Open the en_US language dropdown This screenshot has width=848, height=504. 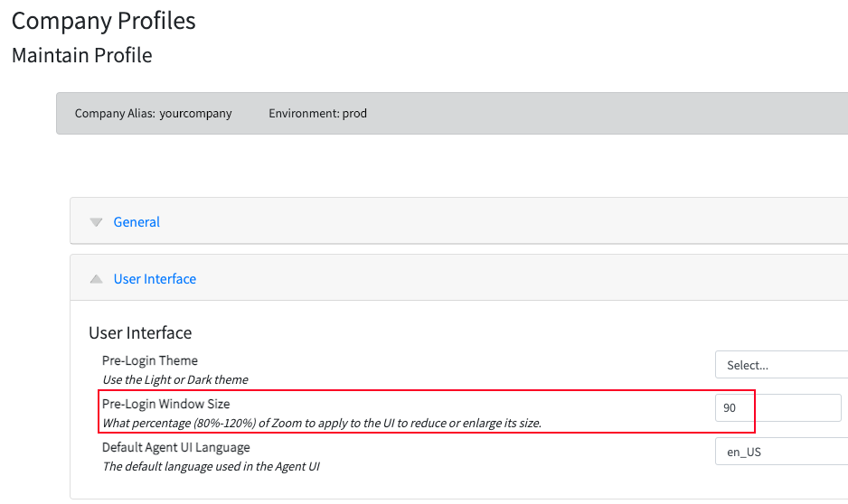(x=781, y=452)
